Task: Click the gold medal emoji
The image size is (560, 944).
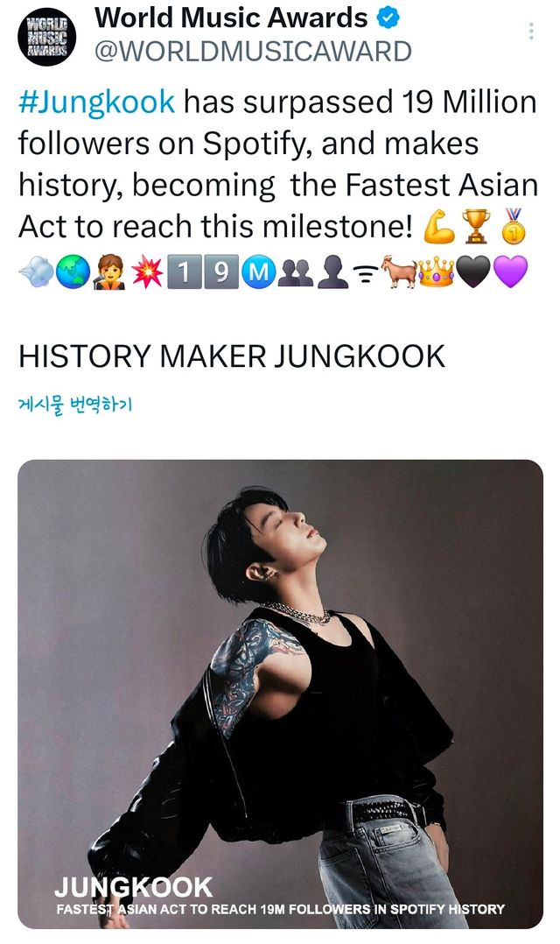Action: point(514,227)
